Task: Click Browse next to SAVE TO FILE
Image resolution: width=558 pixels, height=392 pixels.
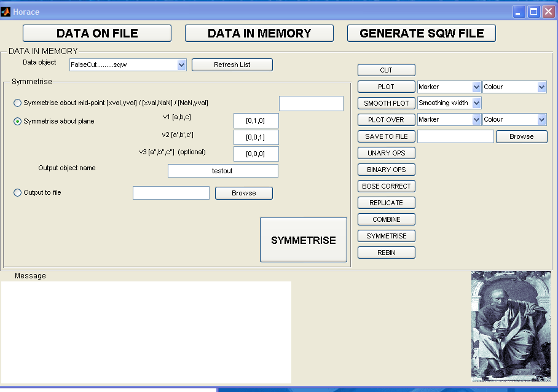Action: point(521,136)
